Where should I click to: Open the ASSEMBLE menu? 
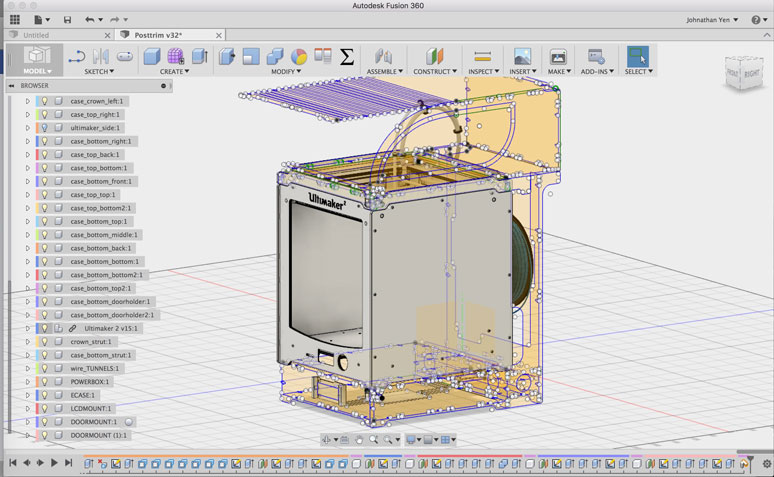pos(384,72)
